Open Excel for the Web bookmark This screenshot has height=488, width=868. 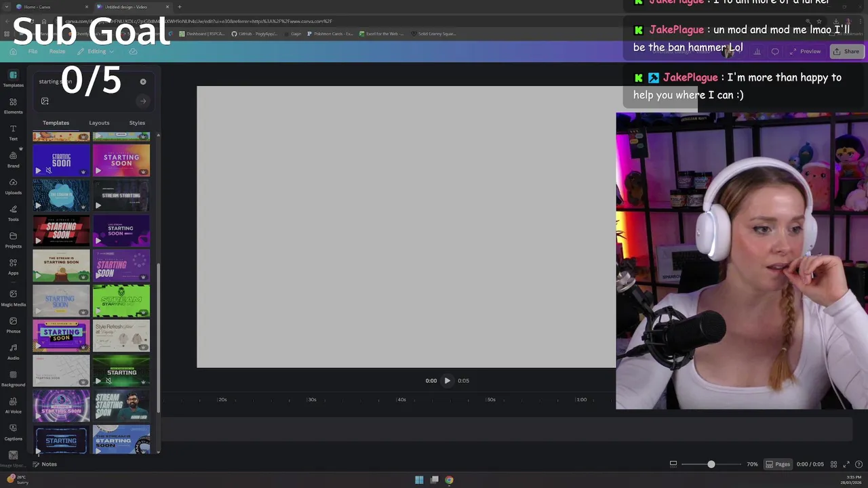381,34
